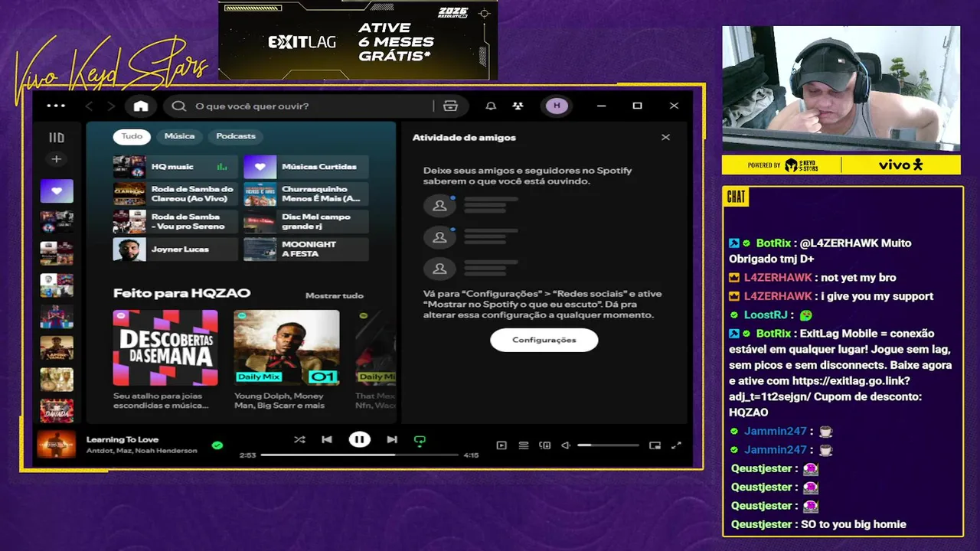Pause the current song

pos(359,439)
